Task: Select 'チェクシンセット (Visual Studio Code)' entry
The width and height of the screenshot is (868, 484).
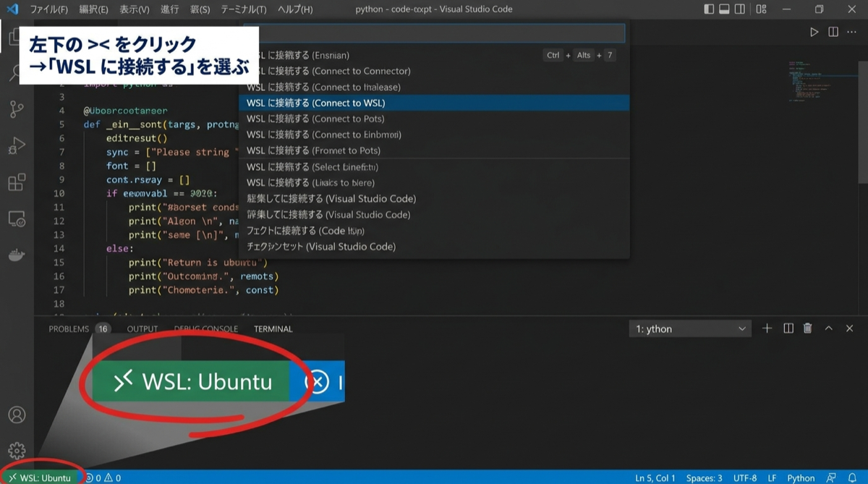Action: tap(434, 246)
